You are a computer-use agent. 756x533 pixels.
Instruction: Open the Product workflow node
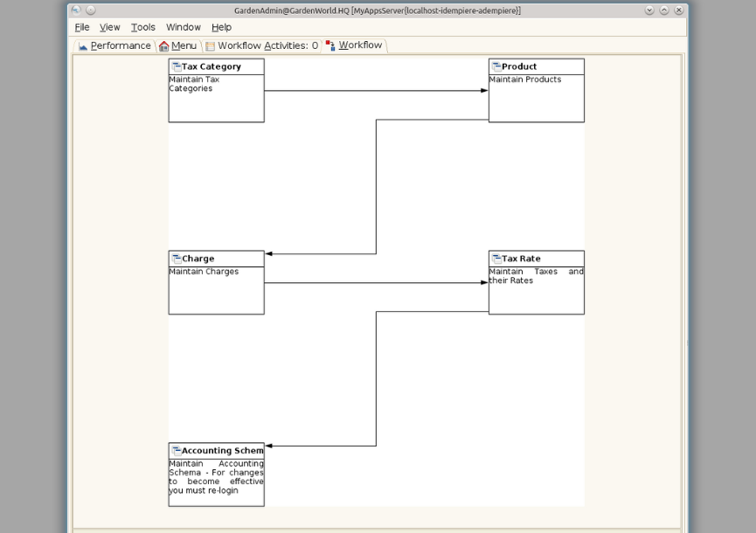[537, 91]
